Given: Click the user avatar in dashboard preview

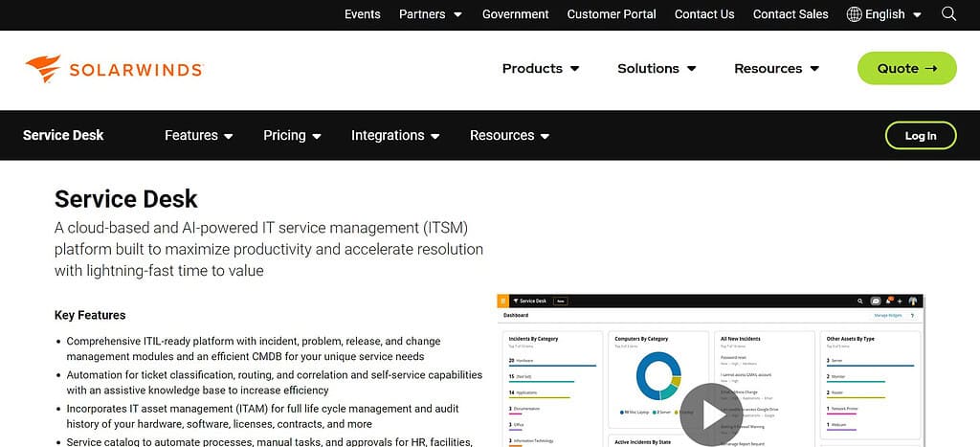Looking at the screenshot, I should (x=912, y=301).
